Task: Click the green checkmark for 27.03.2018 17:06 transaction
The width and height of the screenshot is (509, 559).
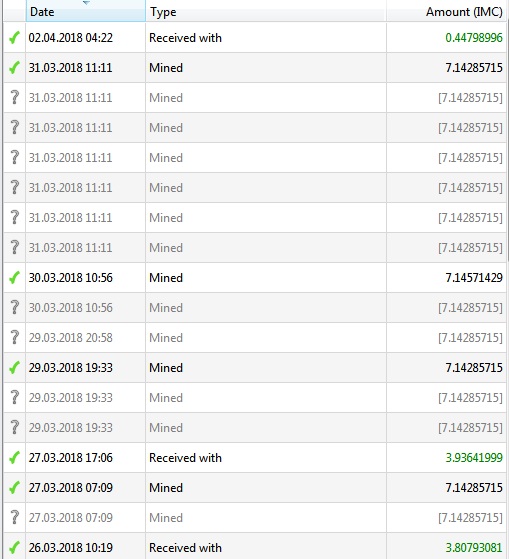Action: [x=14, y=457]
